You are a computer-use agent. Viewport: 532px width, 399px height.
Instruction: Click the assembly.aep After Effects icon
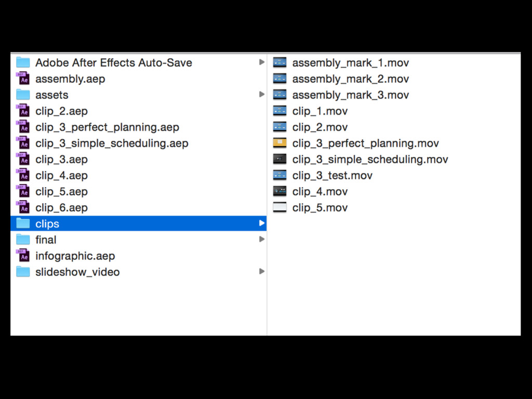(23, 79)
